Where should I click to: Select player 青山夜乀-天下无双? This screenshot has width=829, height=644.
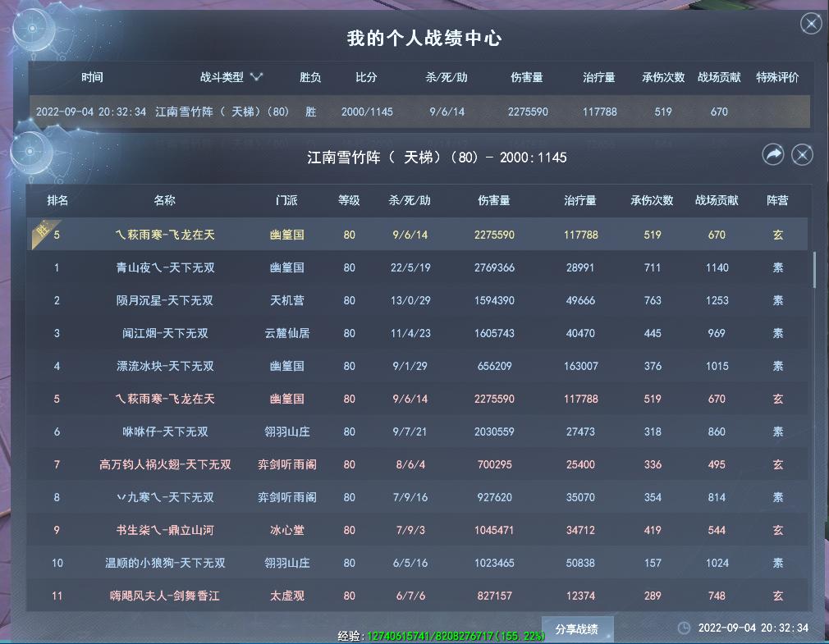click(166, 267)
